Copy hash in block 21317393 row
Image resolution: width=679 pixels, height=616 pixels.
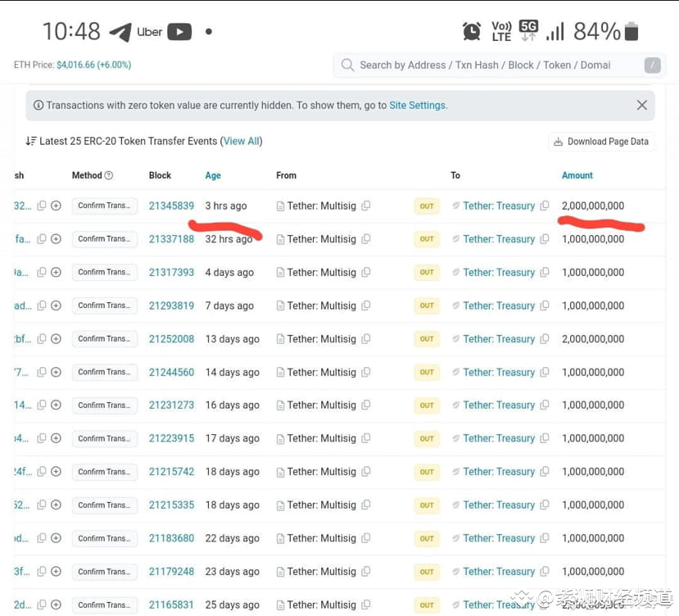[42, 272]
